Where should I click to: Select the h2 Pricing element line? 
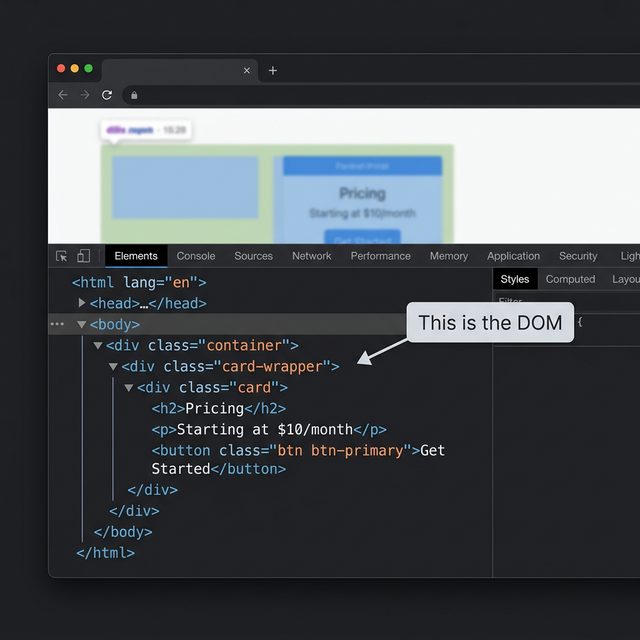[218, 408]
